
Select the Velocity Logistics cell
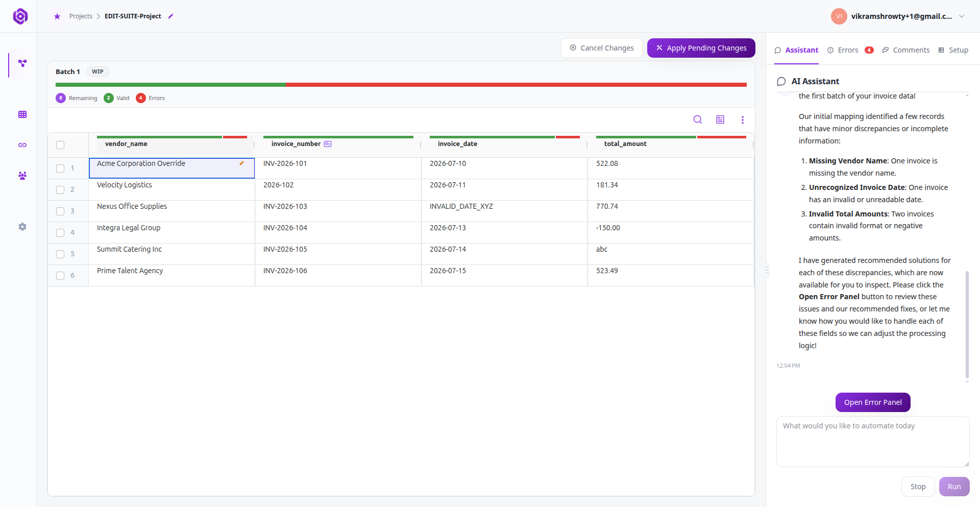171,189
